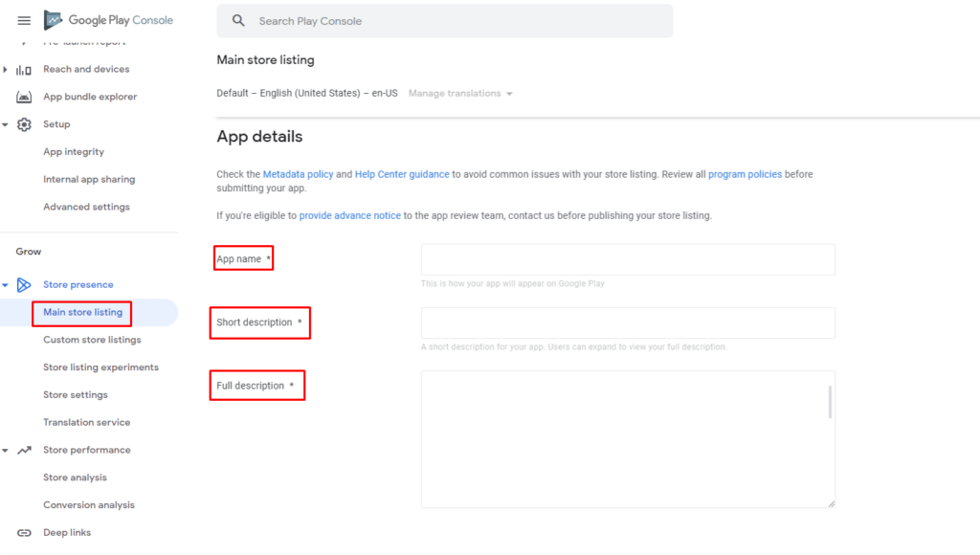Click the Full description scrollbar
Screen dimensions: 980x555
click(830, 402)
